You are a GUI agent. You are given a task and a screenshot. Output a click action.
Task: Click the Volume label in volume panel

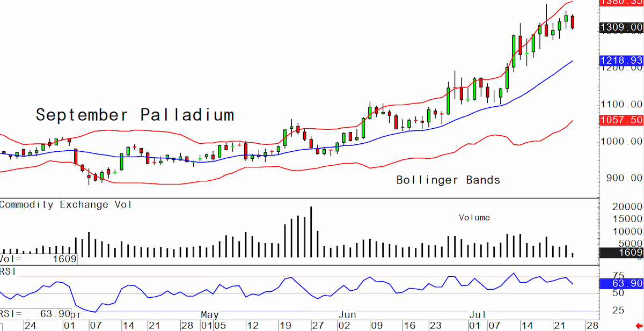point(474,218)
